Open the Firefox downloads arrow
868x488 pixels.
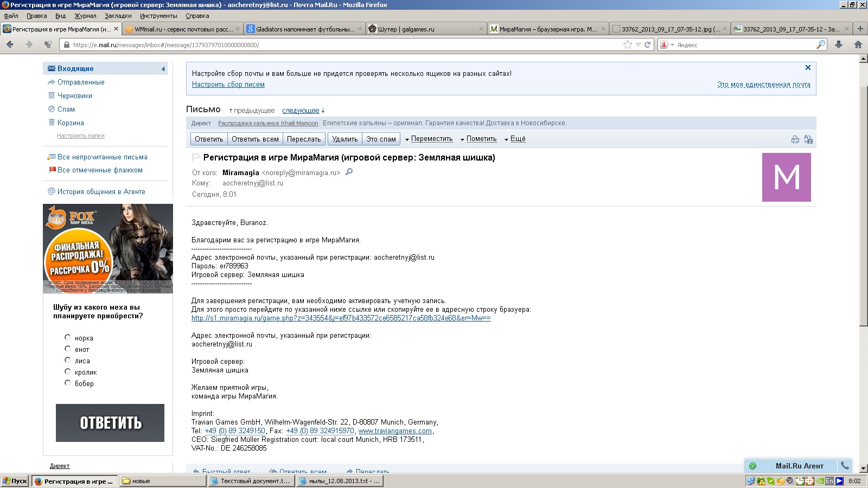coord(839,44)
